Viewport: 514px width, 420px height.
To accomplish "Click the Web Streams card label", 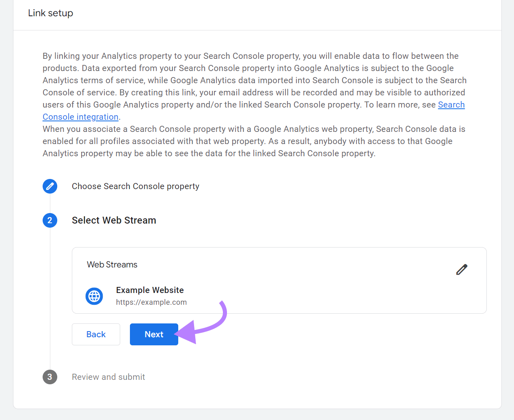I will coord(112,265).
